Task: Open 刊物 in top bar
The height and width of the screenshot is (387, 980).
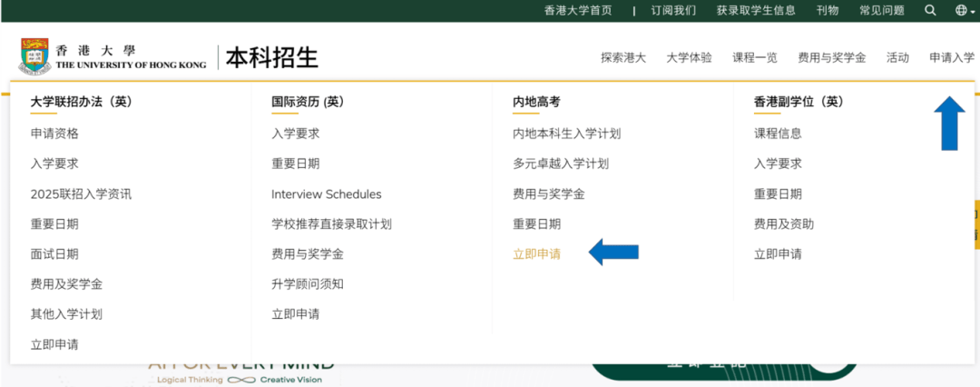Action: coord(828,10)
